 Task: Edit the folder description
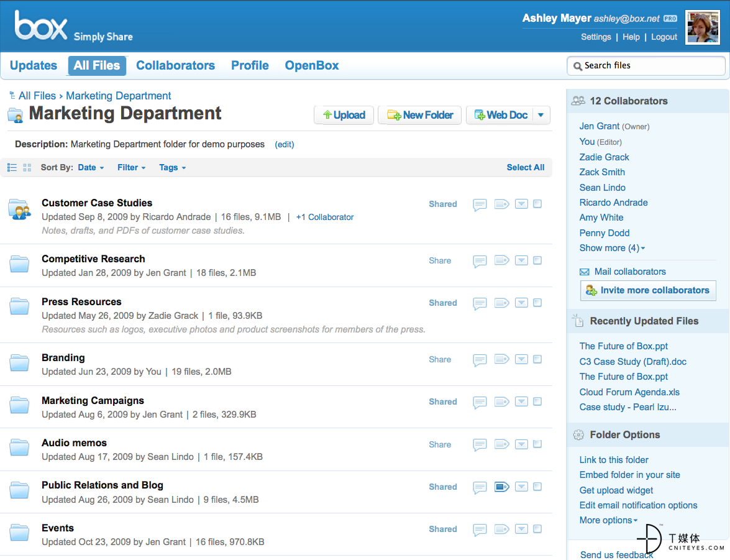(285, 145)
